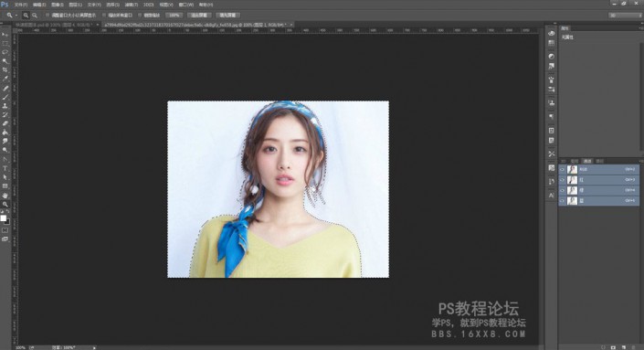The image size is (644, 350).
Task: Close the active .jpg document tab
Action: click(x=291, y=25)
